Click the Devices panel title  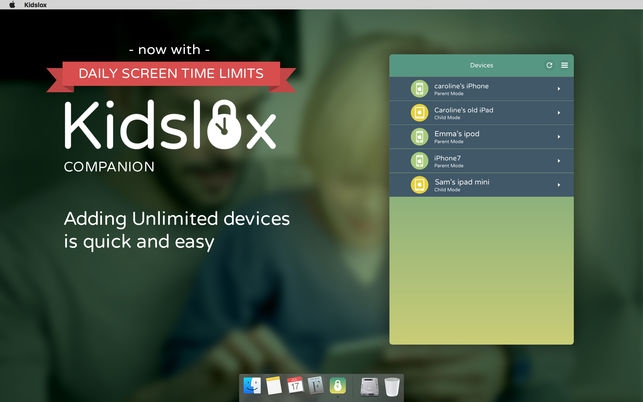(481, 65)
